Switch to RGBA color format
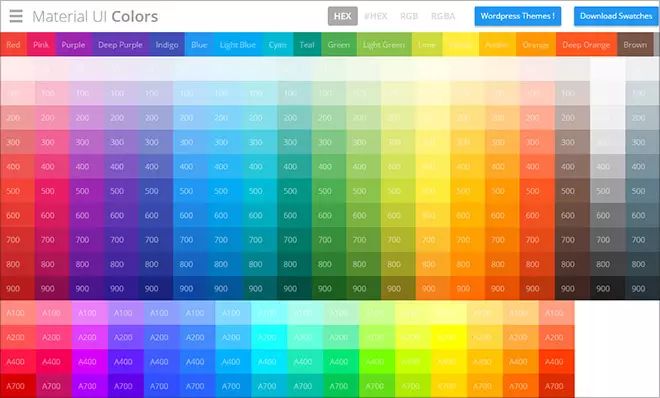The width and height of the screenshot is (660, 398). click(x=443, y=16)
